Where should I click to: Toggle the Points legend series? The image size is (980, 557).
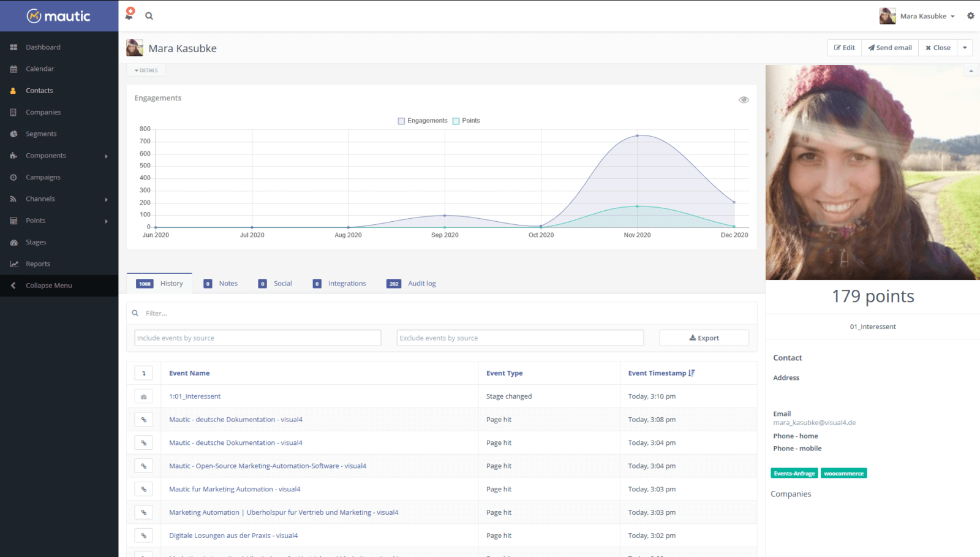(x=466, y=121)
